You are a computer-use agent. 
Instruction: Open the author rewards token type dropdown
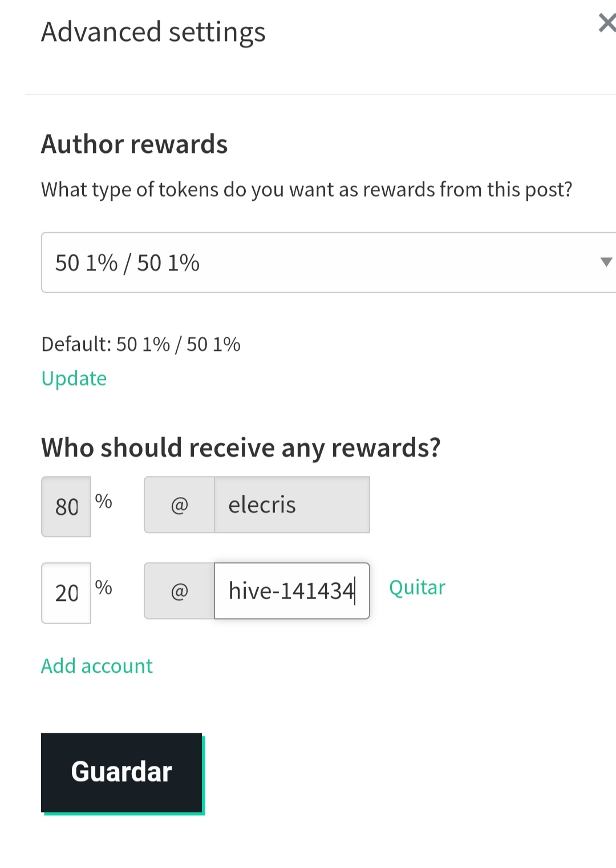point(329,263)
